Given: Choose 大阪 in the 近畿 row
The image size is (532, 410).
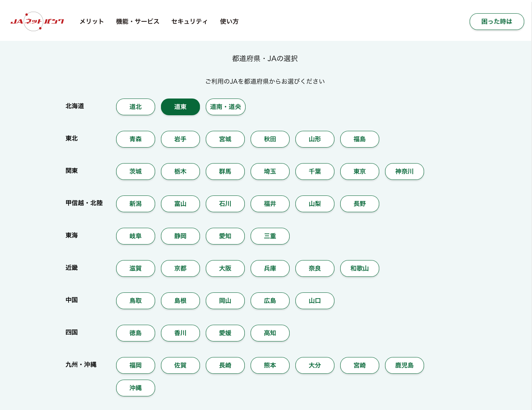Looking at the screenshot, I should tap(225, 268).
